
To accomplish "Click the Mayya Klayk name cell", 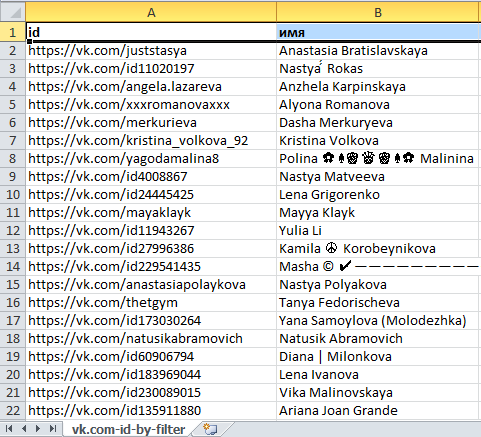I will [378, 213].
